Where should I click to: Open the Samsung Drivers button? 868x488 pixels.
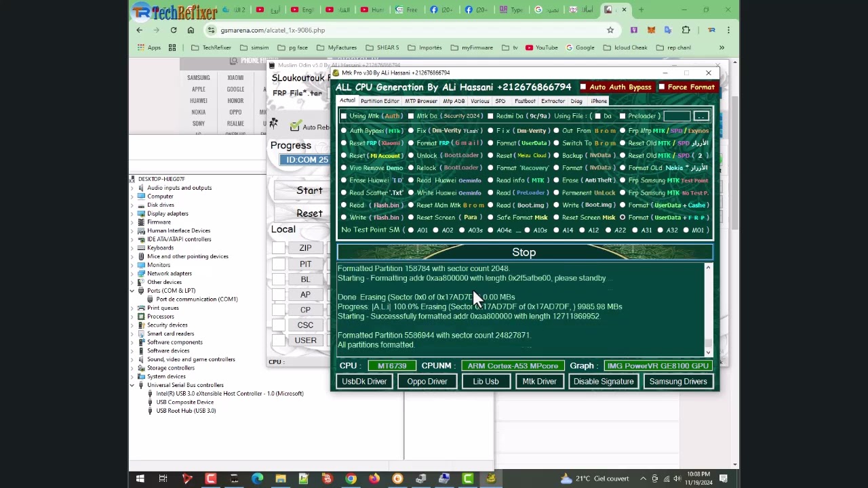click(x=678, y=382)
